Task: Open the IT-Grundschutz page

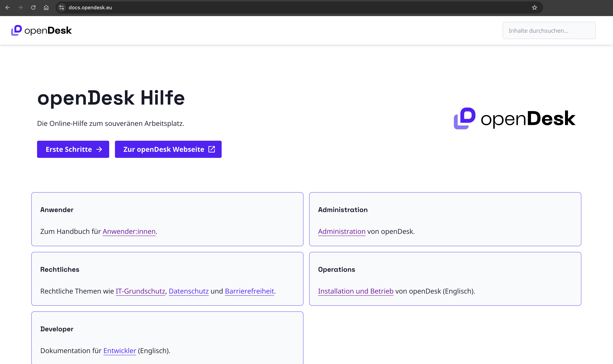Action: [x=140, y=291]
